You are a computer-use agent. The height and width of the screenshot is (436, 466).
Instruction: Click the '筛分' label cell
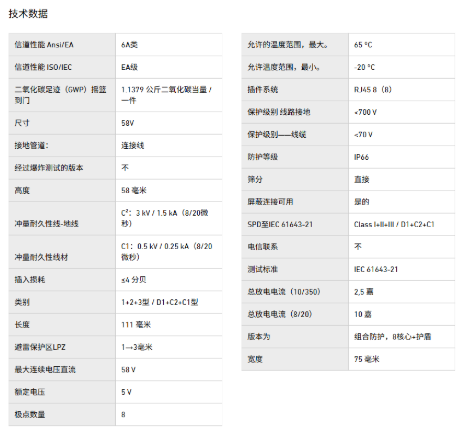(295, 179)
